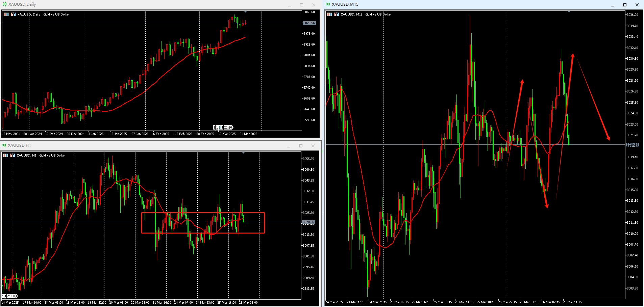Open the 21:30 economic event marker in Daily chart
644x307 pixels.
coord(229,128)
